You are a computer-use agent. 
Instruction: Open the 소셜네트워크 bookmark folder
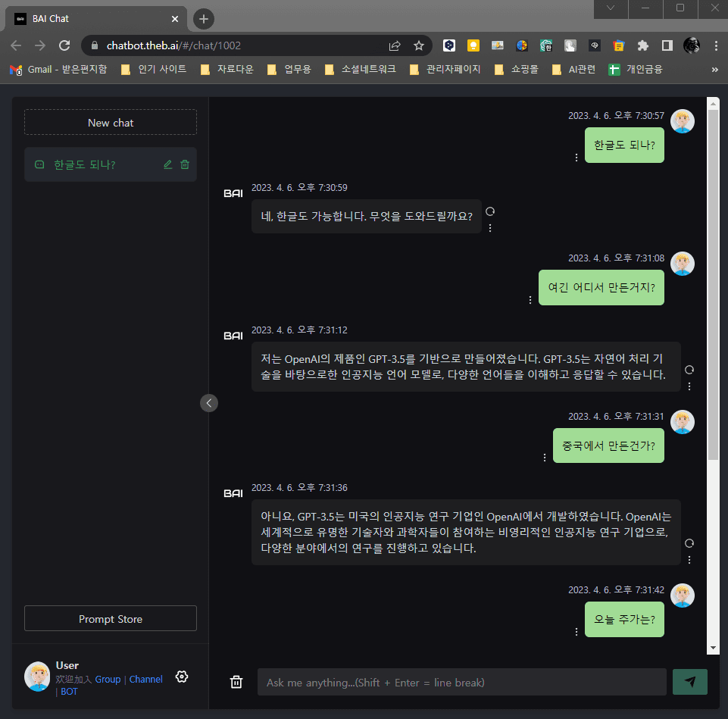pos(361,70)
